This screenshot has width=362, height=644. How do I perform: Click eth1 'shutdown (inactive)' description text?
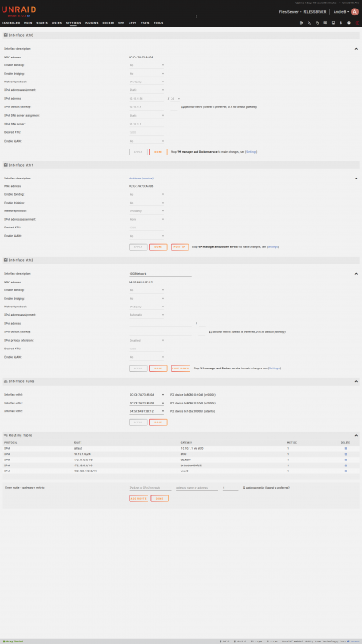(x=142, y=179)
